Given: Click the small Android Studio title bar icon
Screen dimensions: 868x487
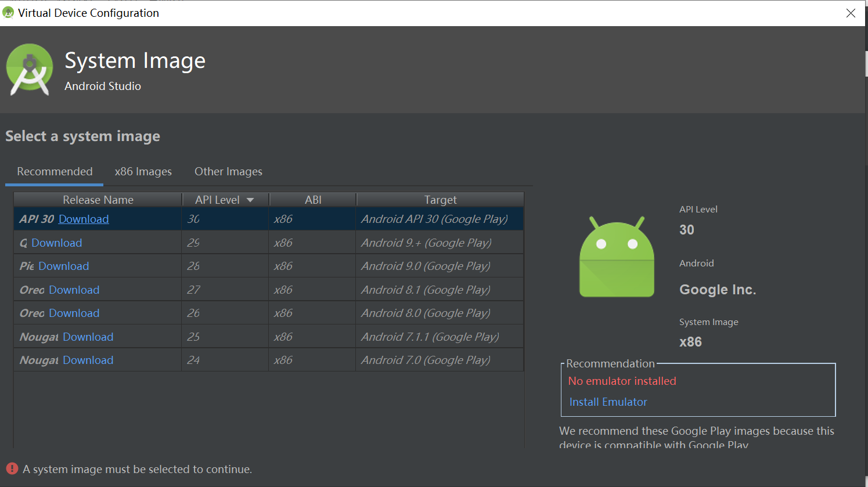Looking at the screenshot, I should 8,13.
